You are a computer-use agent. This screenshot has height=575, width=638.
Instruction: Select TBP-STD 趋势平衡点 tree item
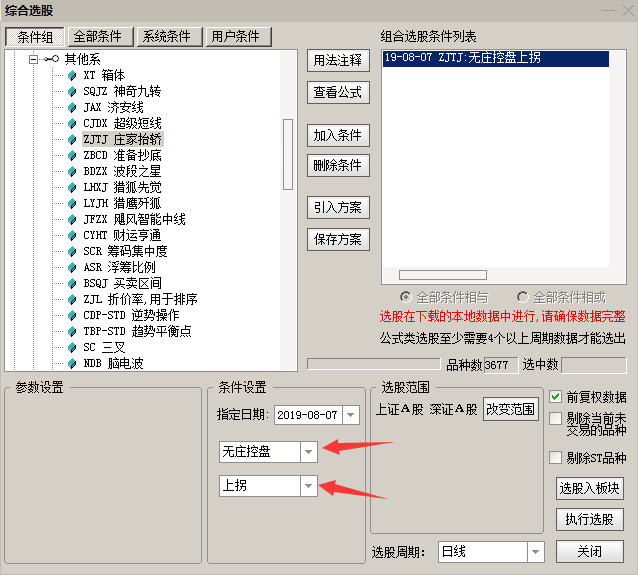click(137, 331)
